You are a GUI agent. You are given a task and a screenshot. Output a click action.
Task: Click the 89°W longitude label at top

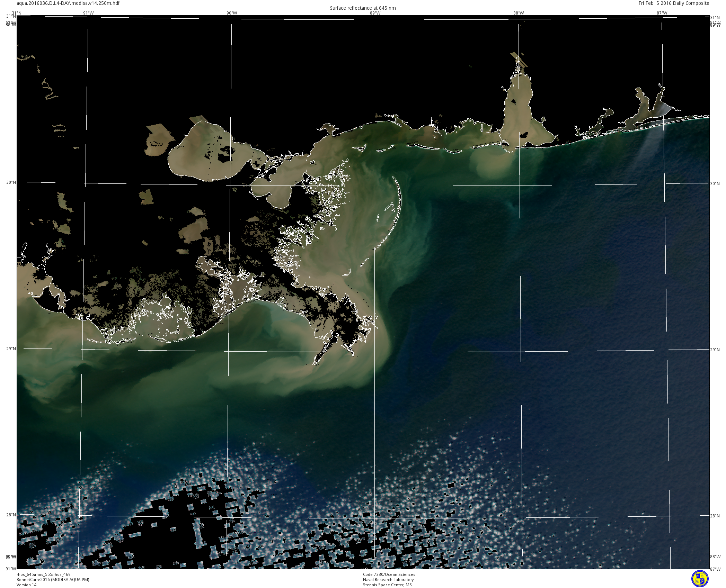pos(375,13)
